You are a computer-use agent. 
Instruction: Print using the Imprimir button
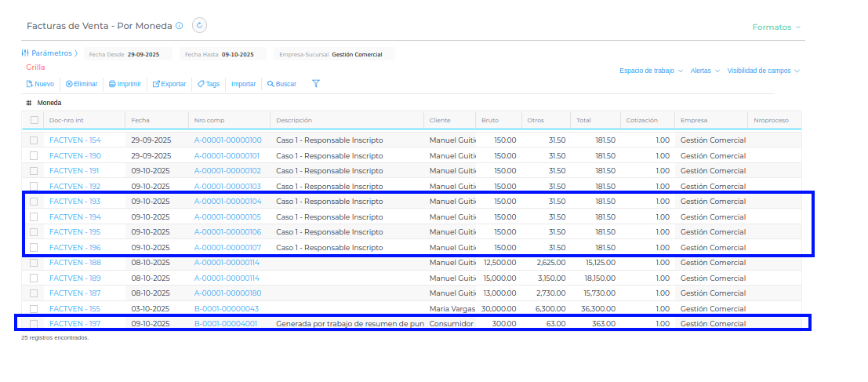125,84
